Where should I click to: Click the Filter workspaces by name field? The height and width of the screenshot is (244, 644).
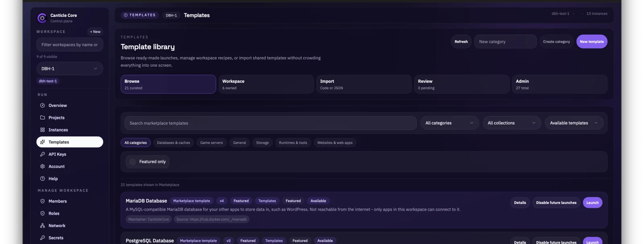pyautogui.click(x=70, y=45)
